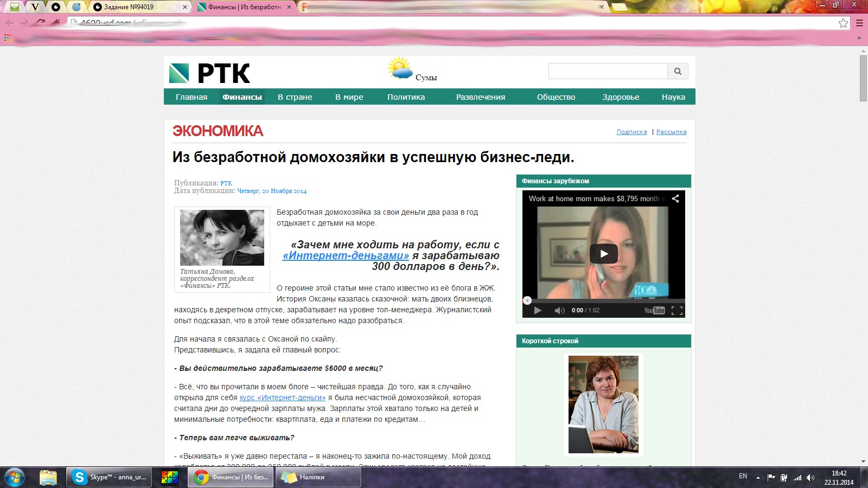Click the «Интернет-деньгами» quote link
This screenshot has height=488, width=868.
pyautogui.click(x=346, y=255)
